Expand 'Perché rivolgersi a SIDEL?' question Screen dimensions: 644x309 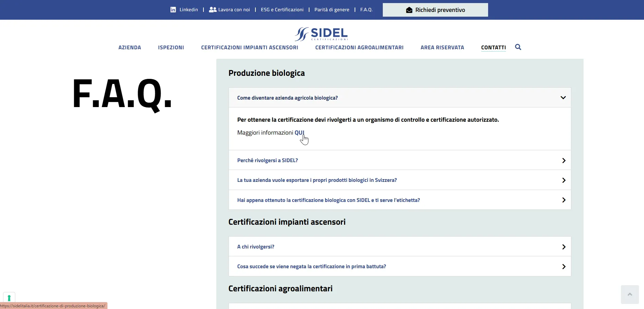pyautogui.click(x=267, y=160)
